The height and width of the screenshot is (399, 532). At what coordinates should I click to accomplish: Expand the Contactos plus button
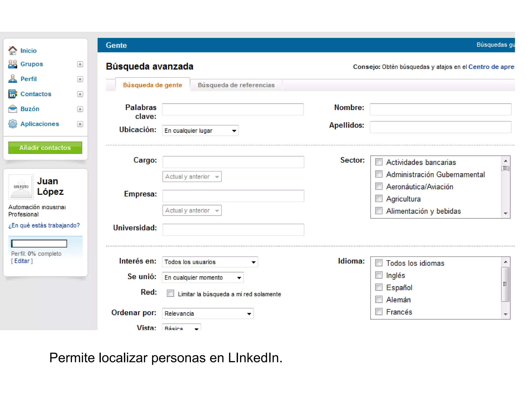(x=80, y=94)
